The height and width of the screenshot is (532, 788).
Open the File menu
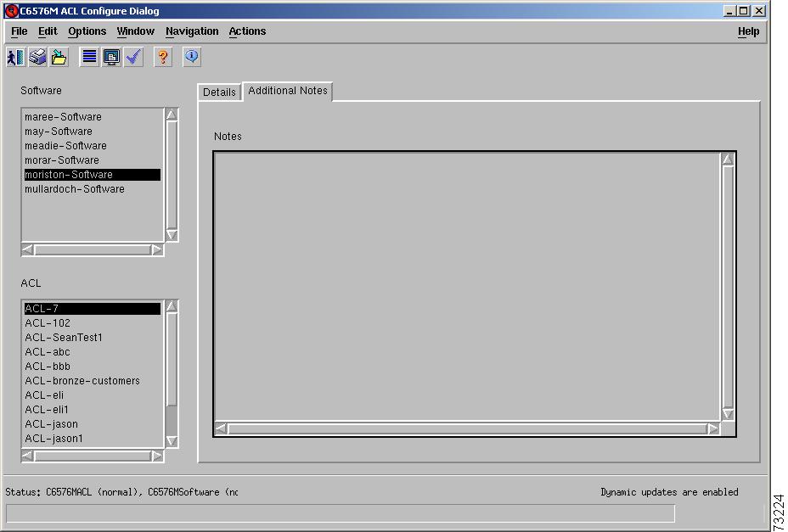(x=19, y=31)
